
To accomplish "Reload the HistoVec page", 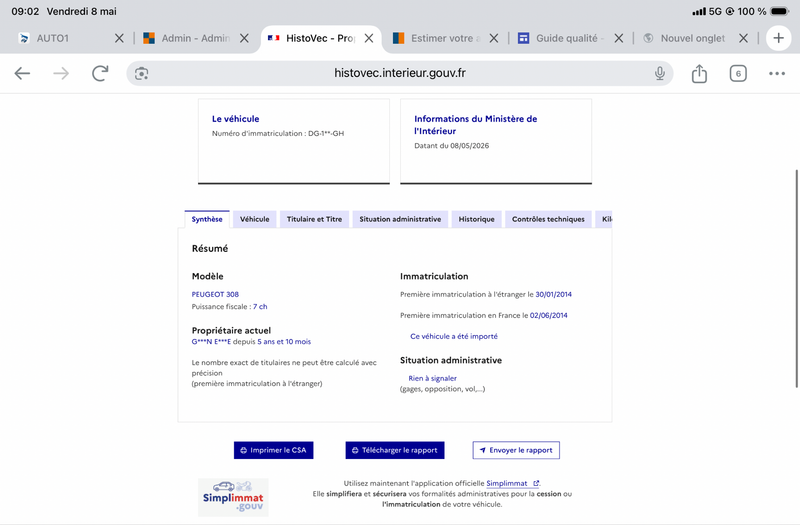I will 100,73.
